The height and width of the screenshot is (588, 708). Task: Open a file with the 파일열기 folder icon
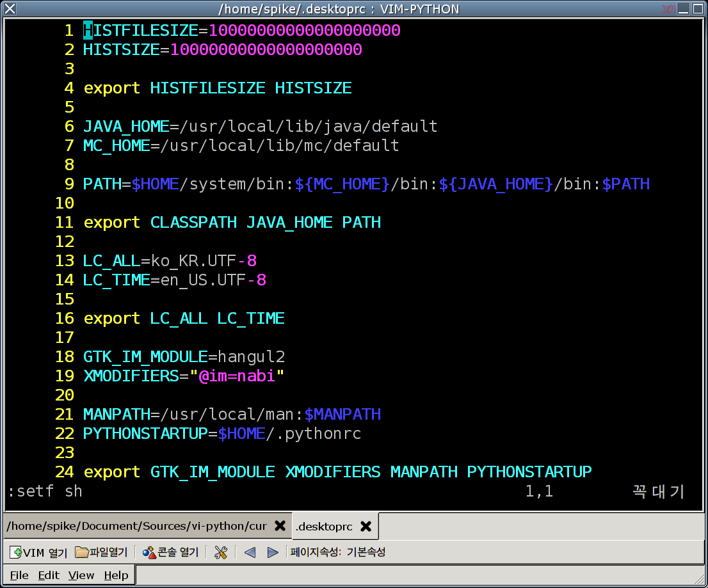(82, 552)
